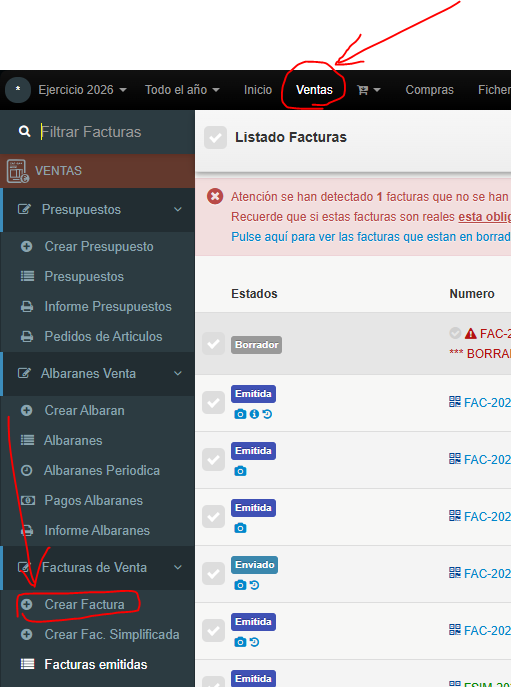The image size is (511, 687).
Task: Click the round asterisk user avatar
Action: (18, 89)
